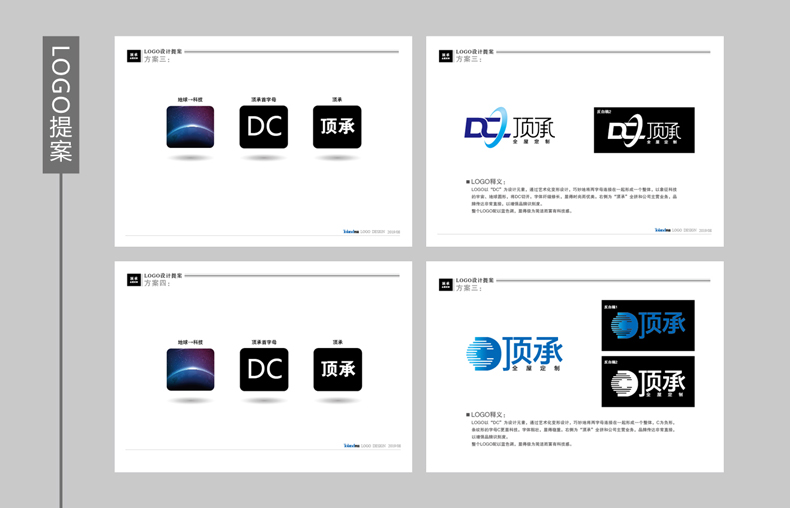Screen dimensions: 790x508
Task: Click LOGO释义 heading under the DC swoosh logo
Action: click(x=487, y=182)
